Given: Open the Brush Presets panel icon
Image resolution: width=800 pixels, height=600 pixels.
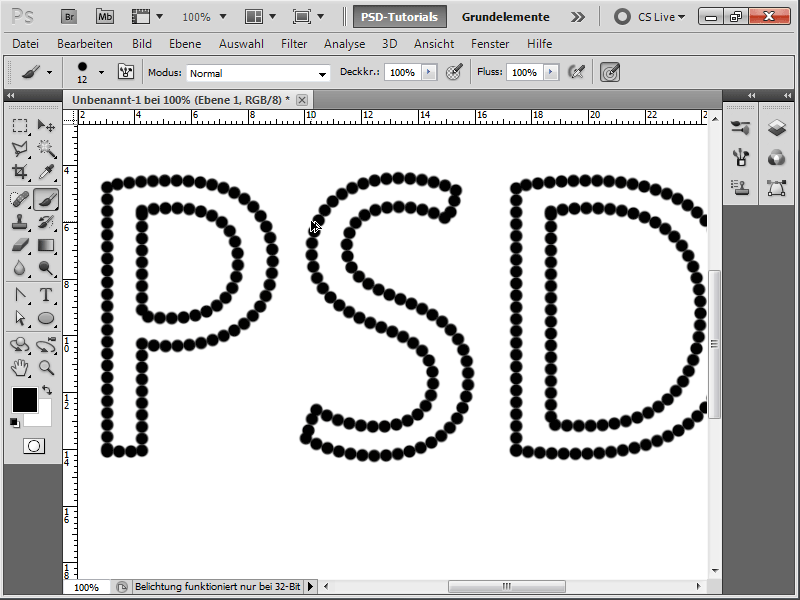Looking at the screenshot, I should (x=740, y=128).
